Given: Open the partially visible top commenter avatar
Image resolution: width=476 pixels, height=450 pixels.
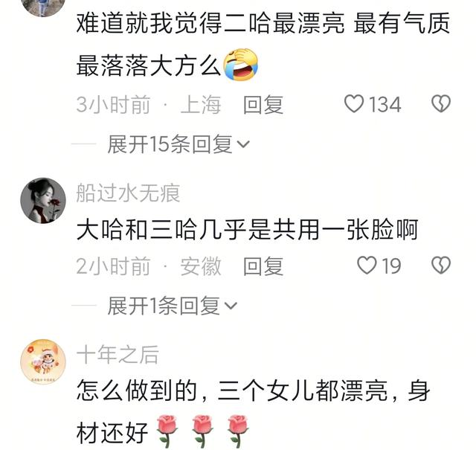Looking at the screenshot, I should (43, 7).
